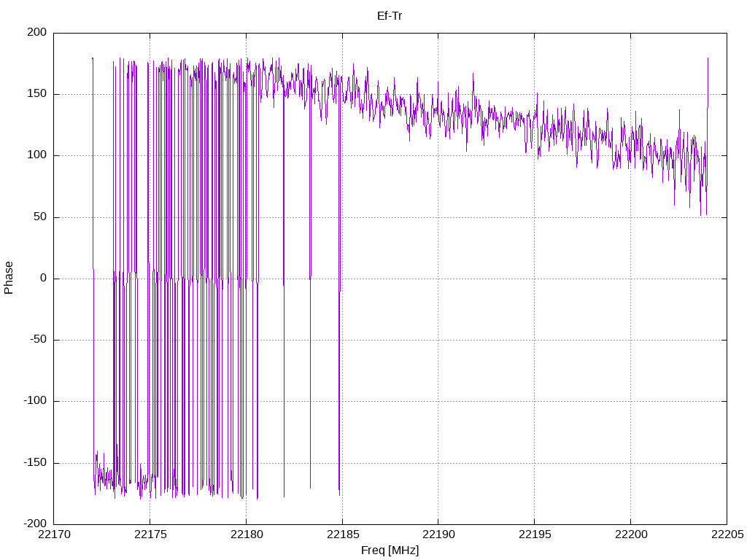The image size is (747, 560).
Task: Click the y-axis tick label 0
Action: tap(43, 278)
